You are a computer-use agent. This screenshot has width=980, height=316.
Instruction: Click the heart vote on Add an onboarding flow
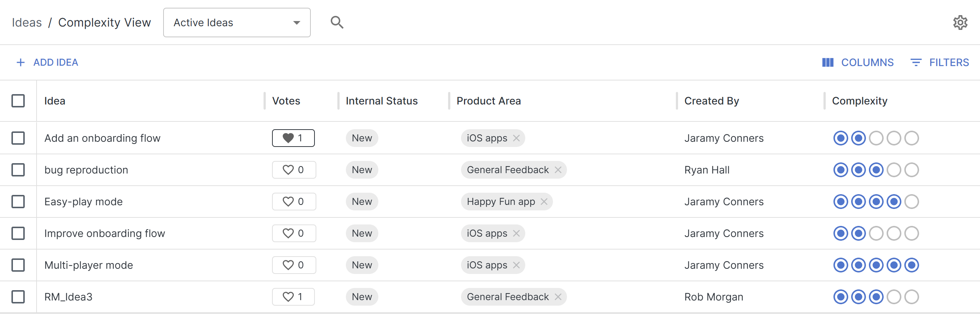pos(293,138)
